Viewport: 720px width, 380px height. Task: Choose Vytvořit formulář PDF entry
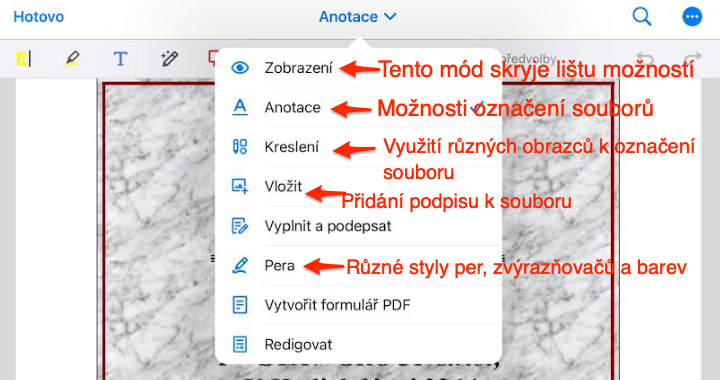pyautogui.click(x=358, y=305)
